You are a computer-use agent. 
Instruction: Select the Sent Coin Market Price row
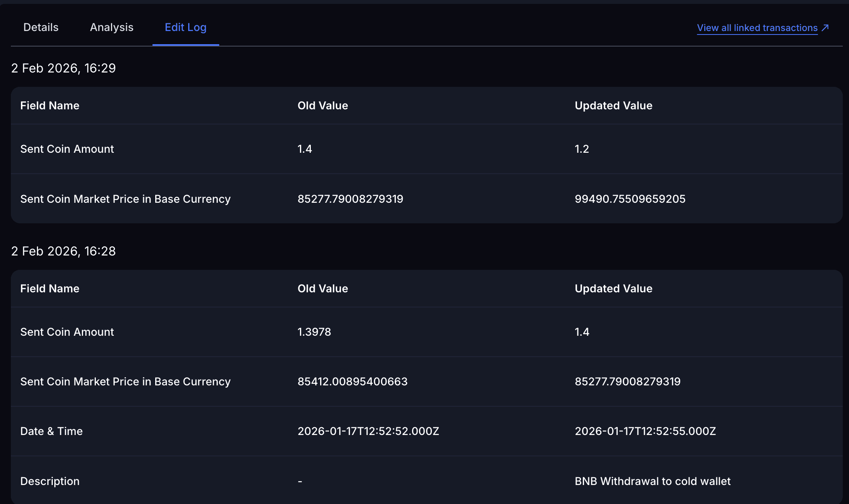tap(125, 199)
